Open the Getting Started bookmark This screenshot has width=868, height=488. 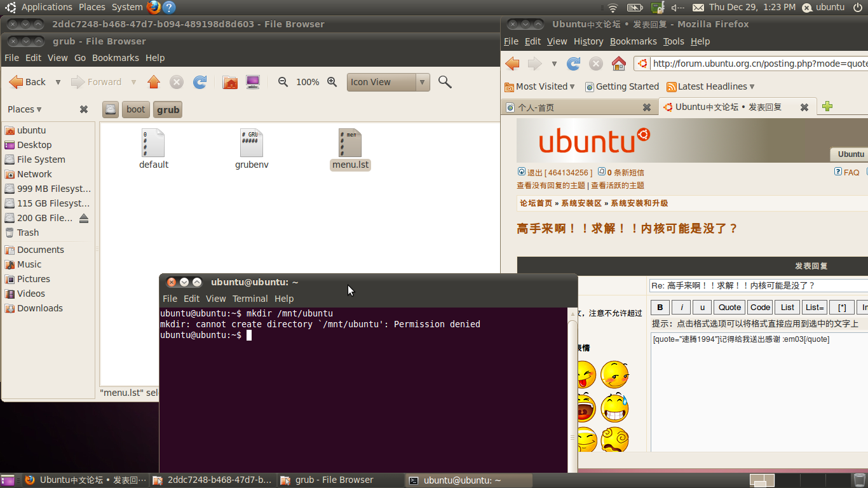pyautogui.click(x=622, y=86)
